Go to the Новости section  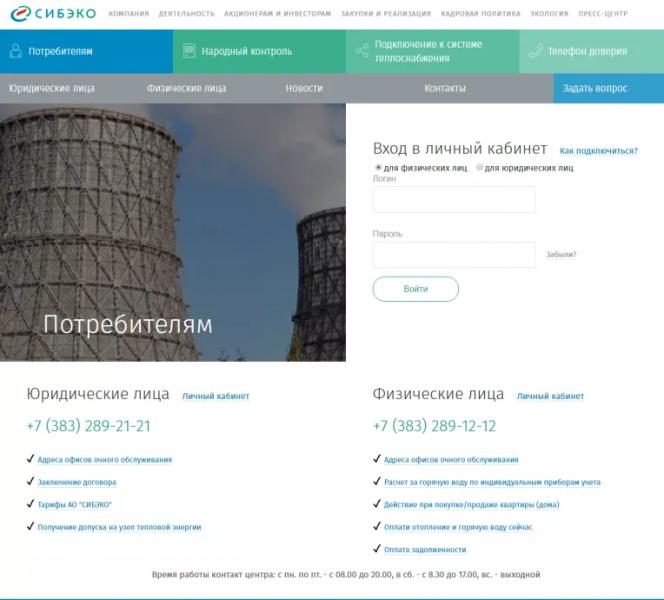click(x=304, y=88)
